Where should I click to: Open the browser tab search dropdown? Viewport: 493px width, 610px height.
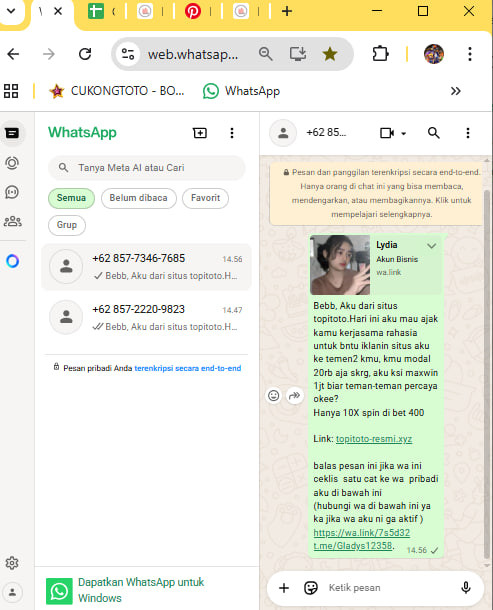point(11,11)
